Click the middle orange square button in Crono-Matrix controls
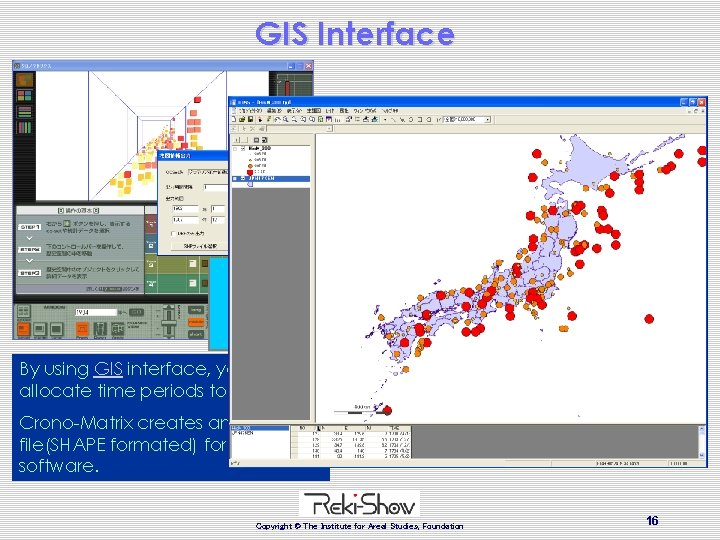Screen dimensions: 720x540 (x=82, y=329)
